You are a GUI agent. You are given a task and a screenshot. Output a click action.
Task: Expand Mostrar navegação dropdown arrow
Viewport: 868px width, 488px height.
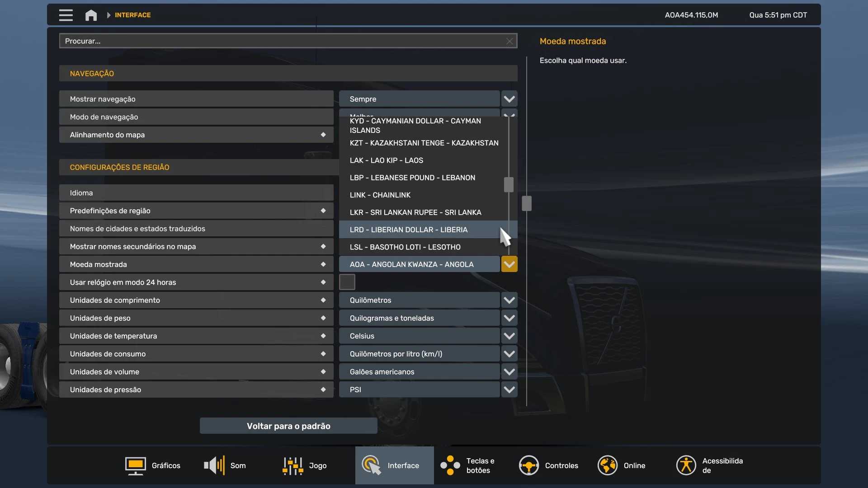(509, 99)
